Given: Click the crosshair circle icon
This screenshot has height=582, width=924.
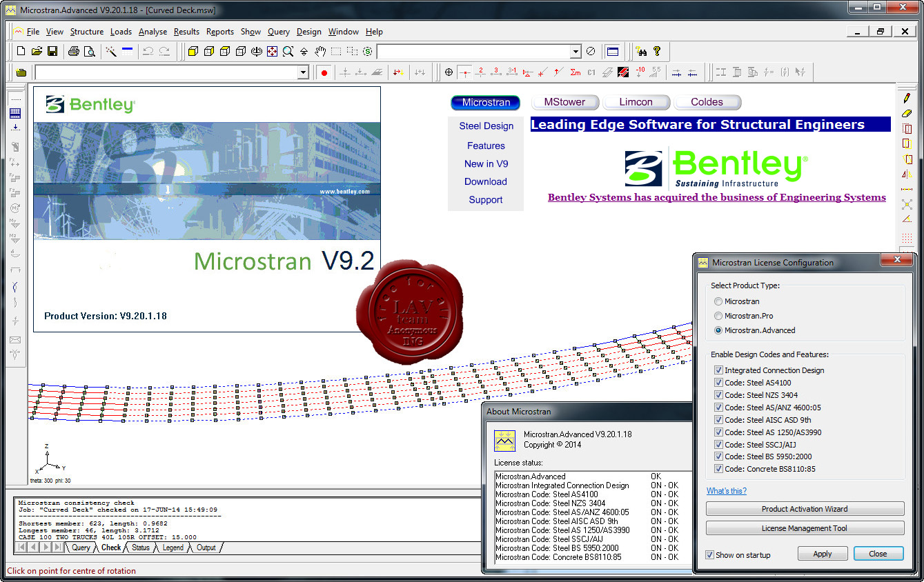Looking at the screenshot, I should (449, 72).
